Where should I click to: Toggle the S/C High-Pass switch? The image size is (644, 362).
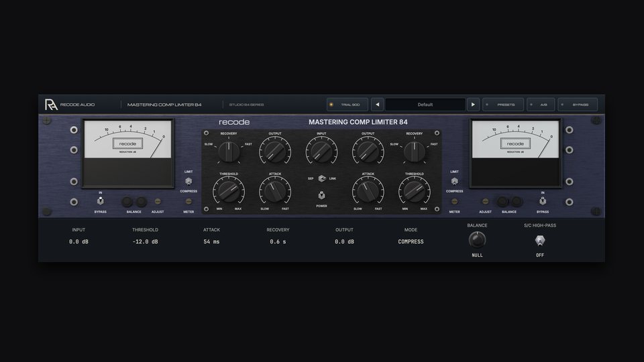tap(539, 241)
